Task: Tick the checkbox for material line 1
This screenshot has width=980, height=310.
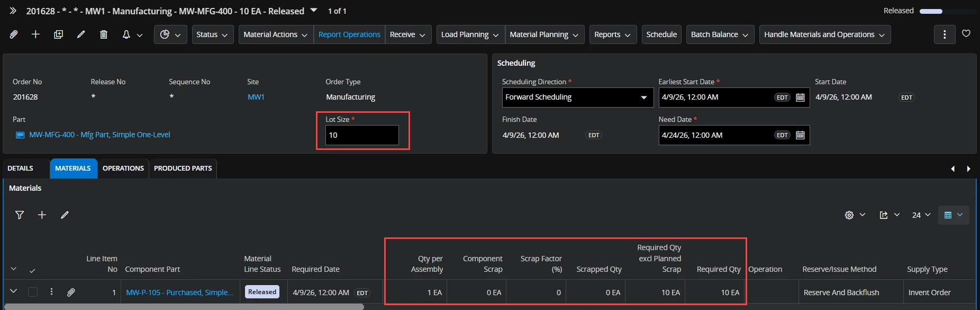Action: [x=33, y=292]
